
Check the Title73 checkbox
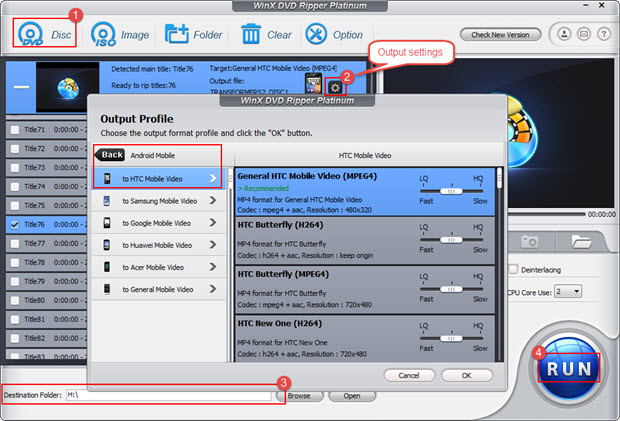click(15, 168)
